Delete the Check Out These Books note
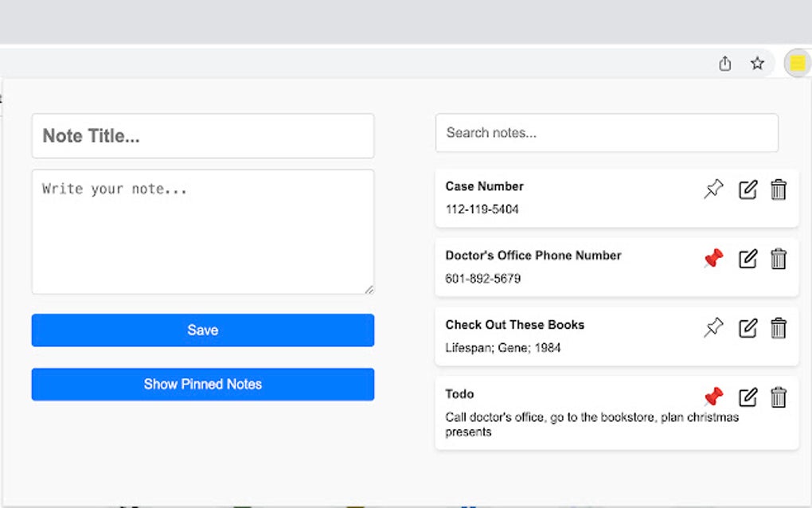Screen dimensions: 812x508 pyautogui.click(x=779, y=327)
